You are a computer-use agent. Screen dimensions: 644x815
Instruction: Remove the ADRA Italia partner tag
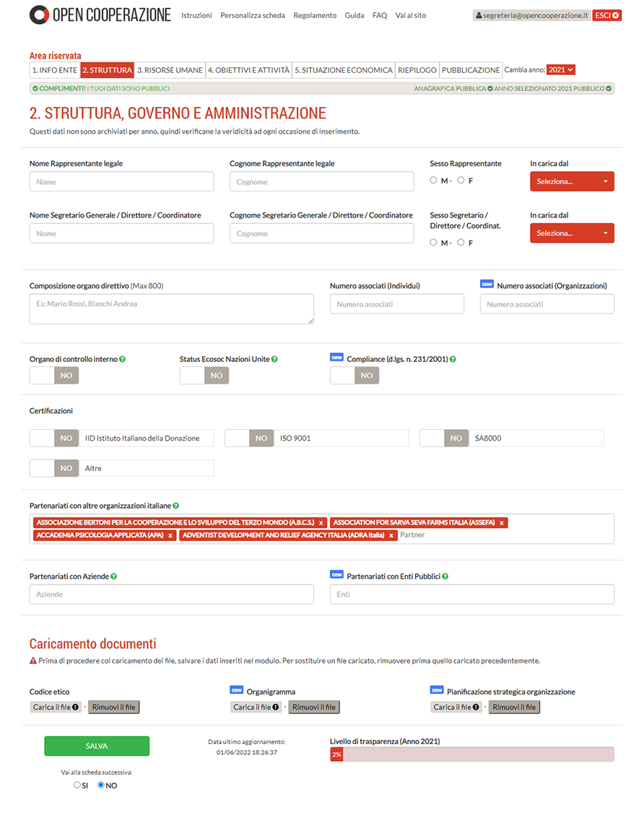pos(391,535)
